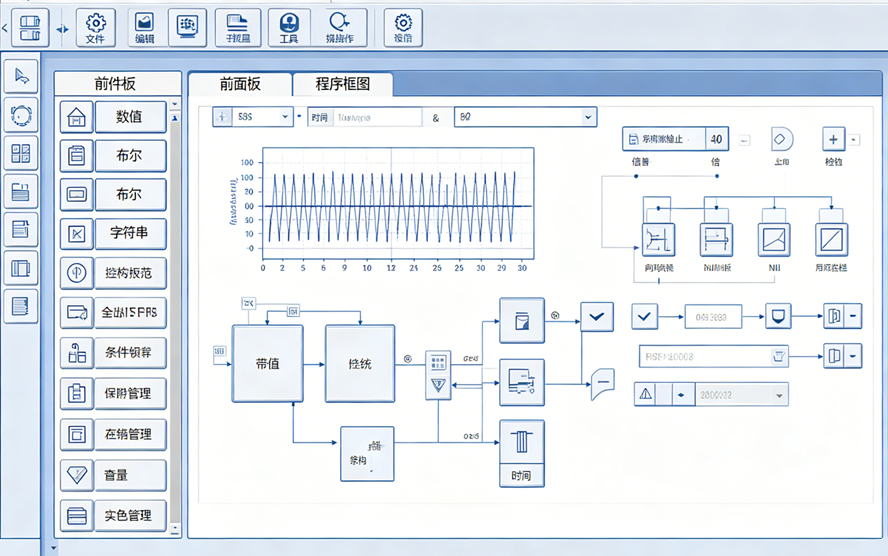This screenshot has height=556, width=888.
Task: Open the greyed dropdown beside the warning icon
Action: point(742,394)
